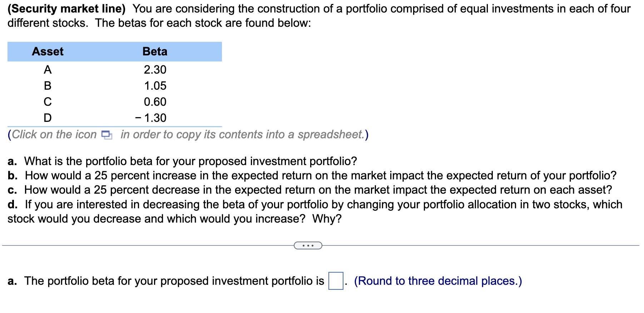Viewport: 644px width, 313px height.
Task: Select the Asset column header
Action: tap(48, 51)
